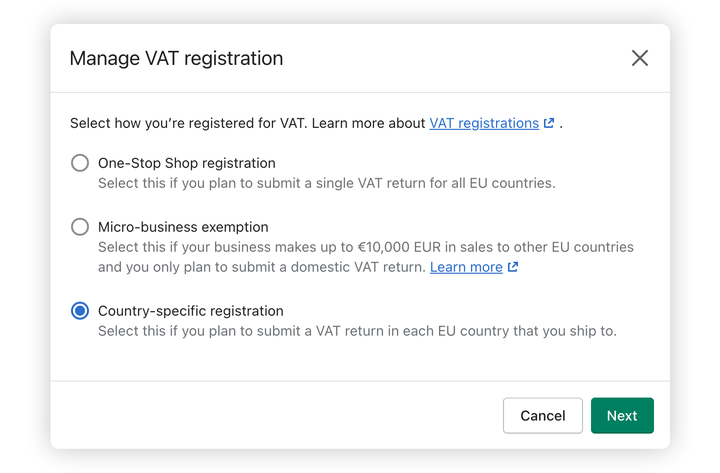
Task: Open the VAT registrations link
Action: 484,123
